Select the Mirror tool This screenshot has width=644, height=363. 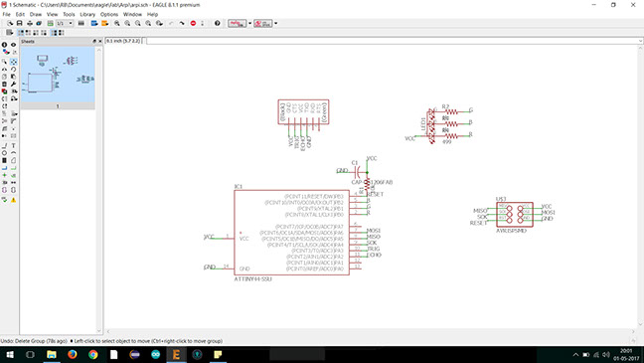(5, 69)
